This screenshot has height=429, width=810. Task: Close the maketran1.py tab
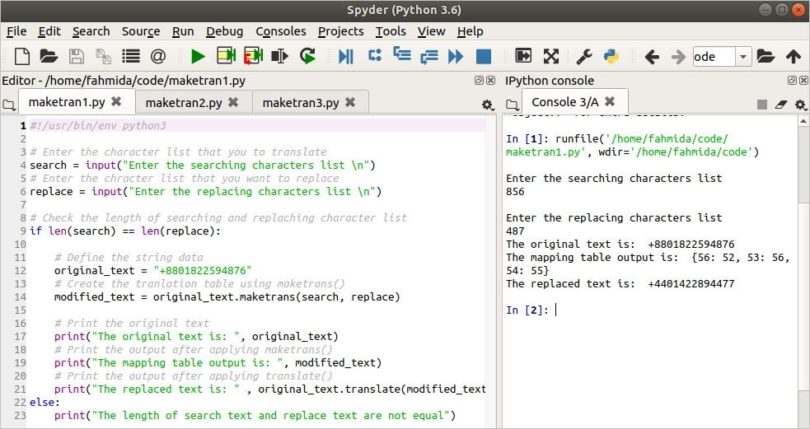[x=116, y=101]
